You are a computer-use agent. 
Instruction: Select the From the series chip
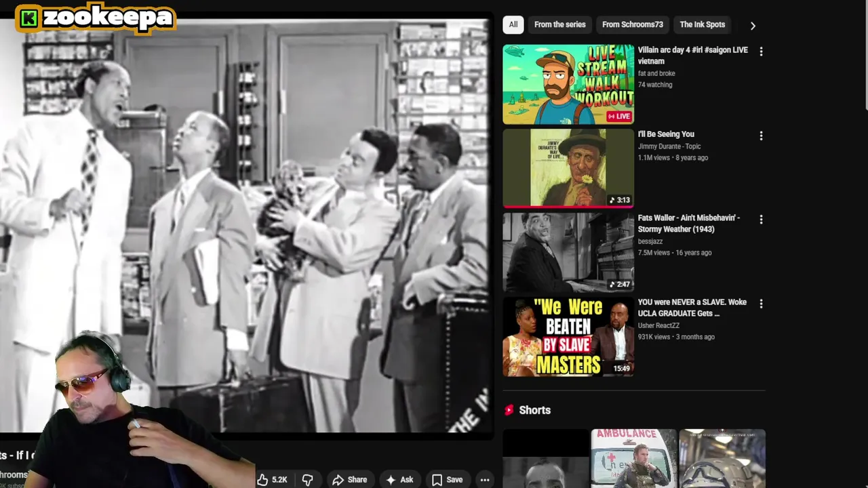click(x=559, y=24)
